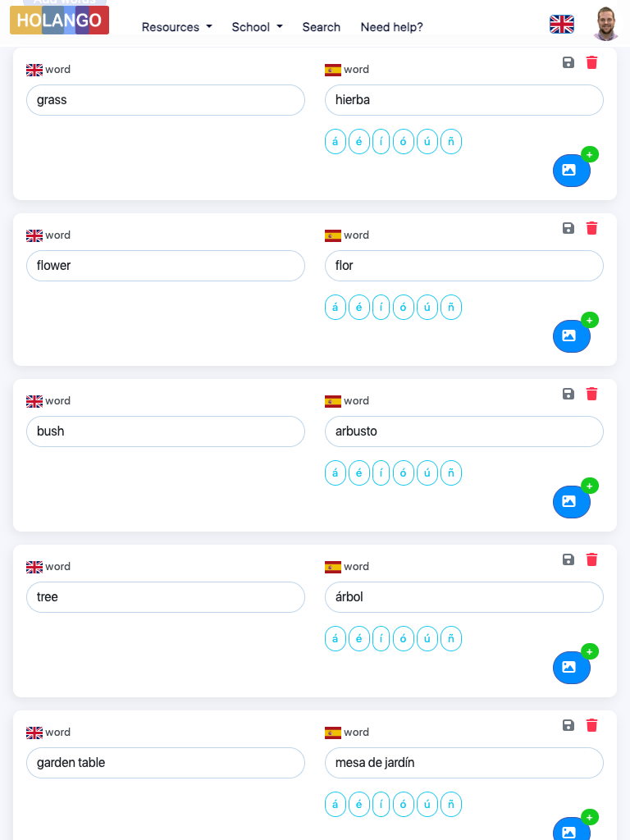
Task: Open the UK flag language selector
Action: pos(562,25)
